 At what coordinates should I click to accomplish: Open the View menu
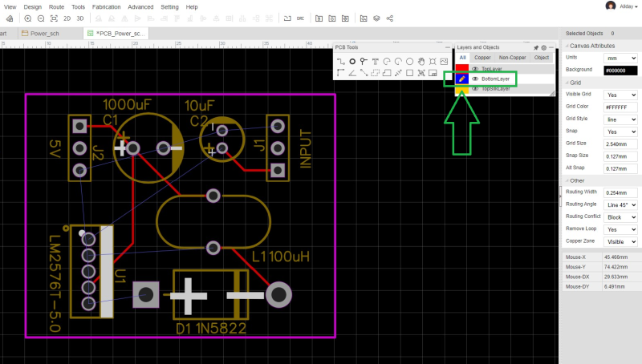[10, 7]
